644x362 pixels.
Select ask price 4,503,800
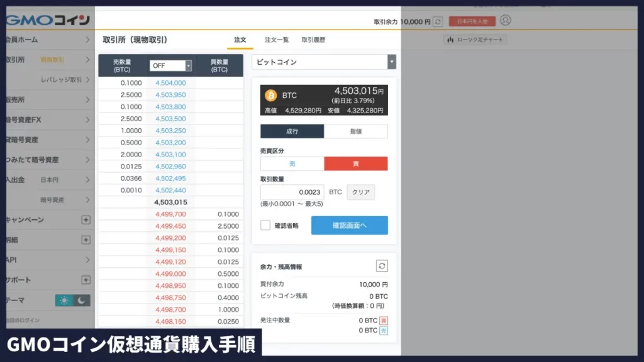click(170, 107)
